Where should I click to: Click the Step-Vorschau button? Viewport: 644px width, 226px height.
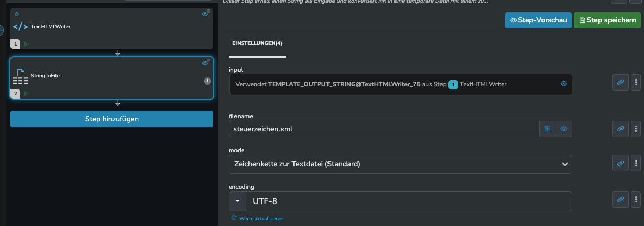pyautogui.click(x=538, y=20)
